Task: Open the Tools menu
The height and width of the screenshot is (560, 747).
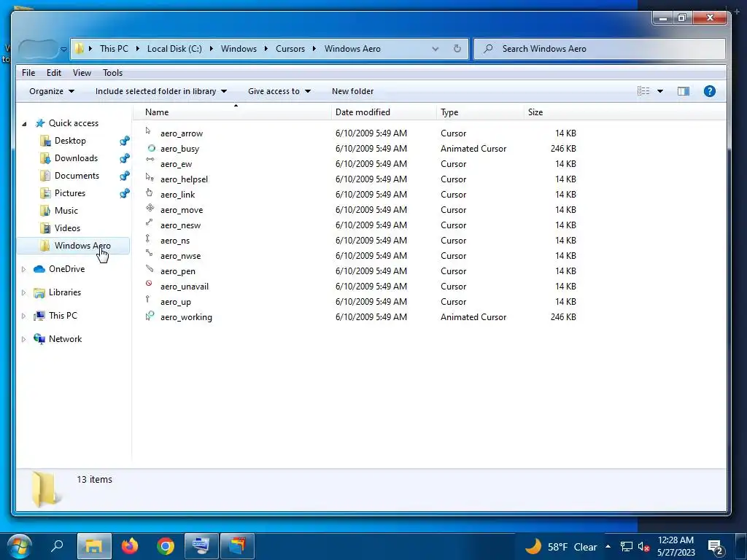Action: [x=113, y=73]
